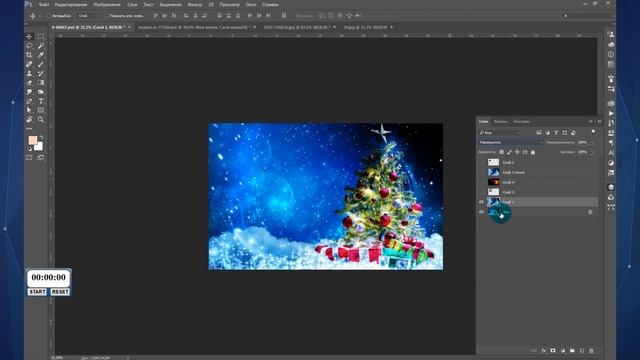This screenshot has width=640, height=360.
Task: Open the blend mode dropdown
Action: click(x=511, y=142)
